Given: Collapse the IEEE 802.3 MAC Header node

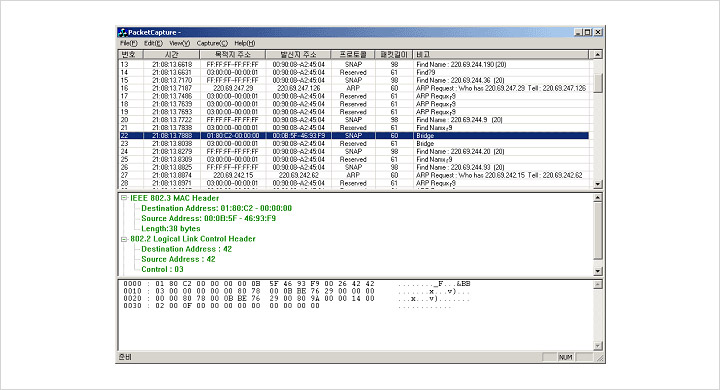Looking at the screenshot, I should click(124, 198).
